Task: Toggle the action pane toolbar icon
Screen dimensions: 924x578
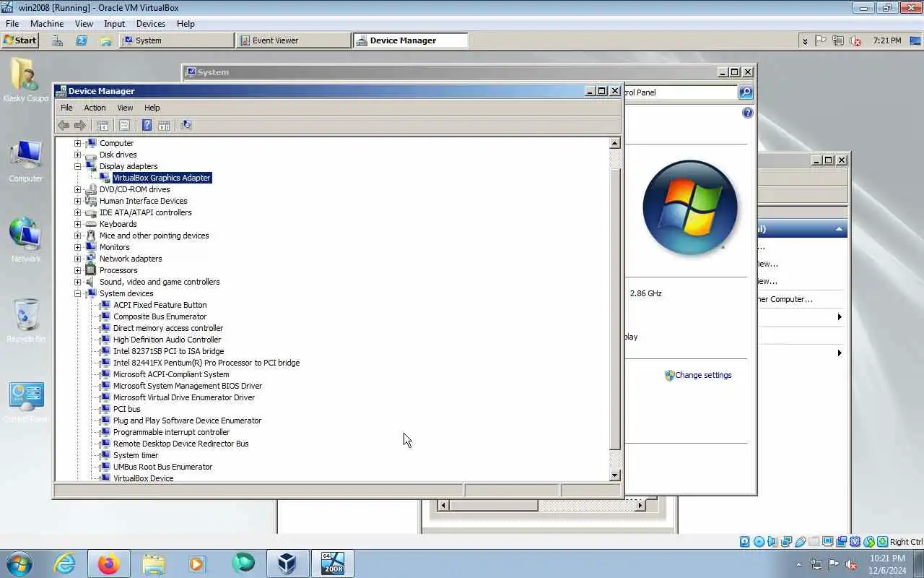Action: (164, 125)
